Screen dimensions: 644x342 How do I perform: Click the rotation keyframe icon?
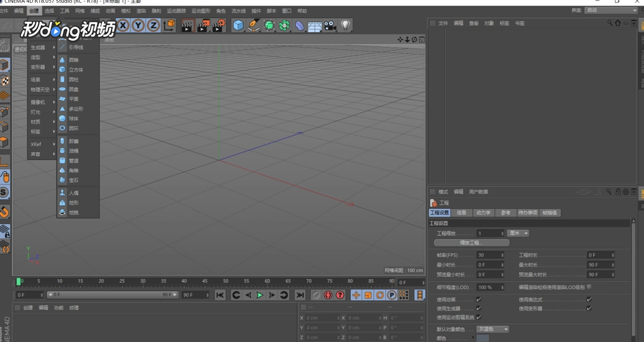[380, 295]
